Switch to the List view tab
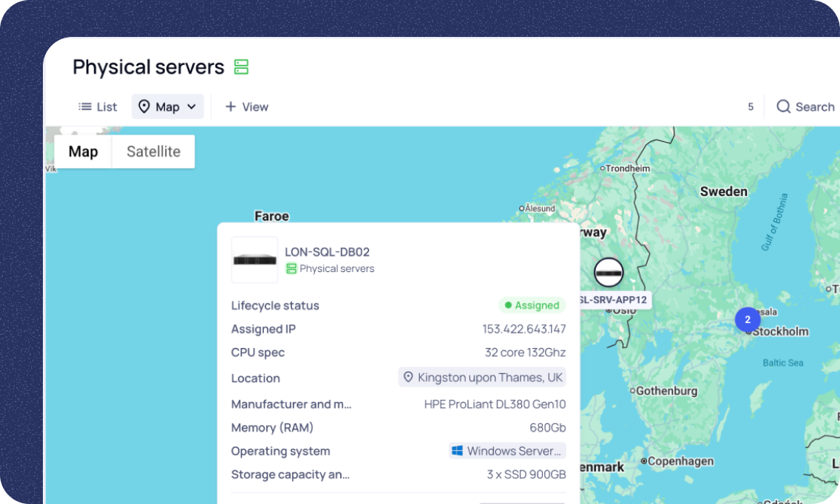The height and width of the screenshot is (504, 840). pyautogui.click(x=98, y=107)
